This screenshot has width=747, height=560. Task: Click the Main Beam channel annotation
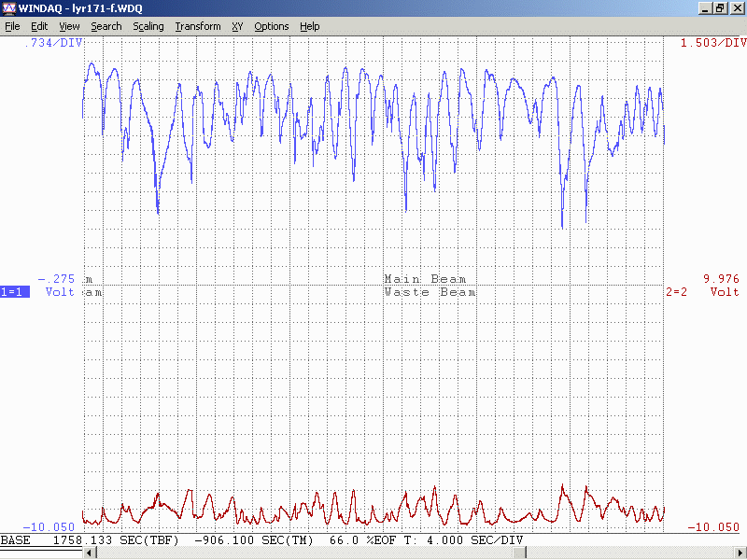425,279
